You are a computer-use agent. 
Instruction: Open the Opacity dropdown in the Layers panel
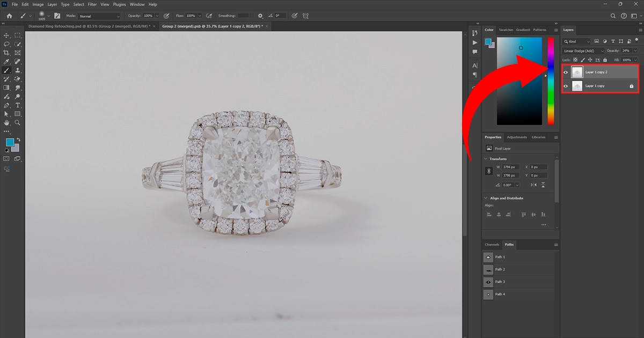[x=635, y=51]
